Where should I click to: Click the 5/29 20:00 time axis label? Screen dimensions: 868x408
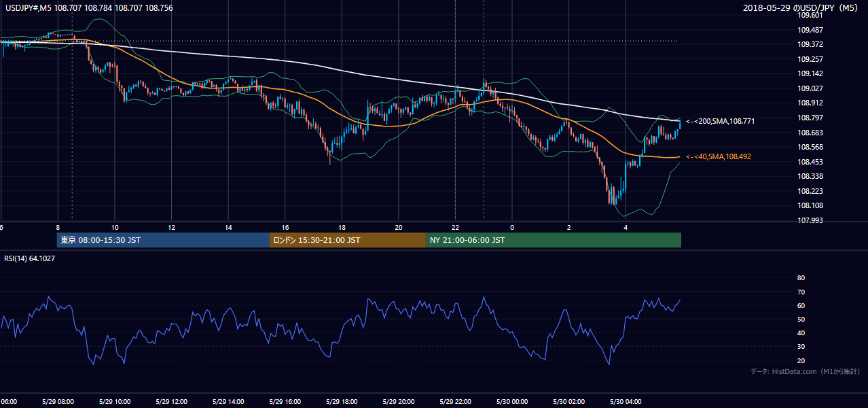coord(399,401)
